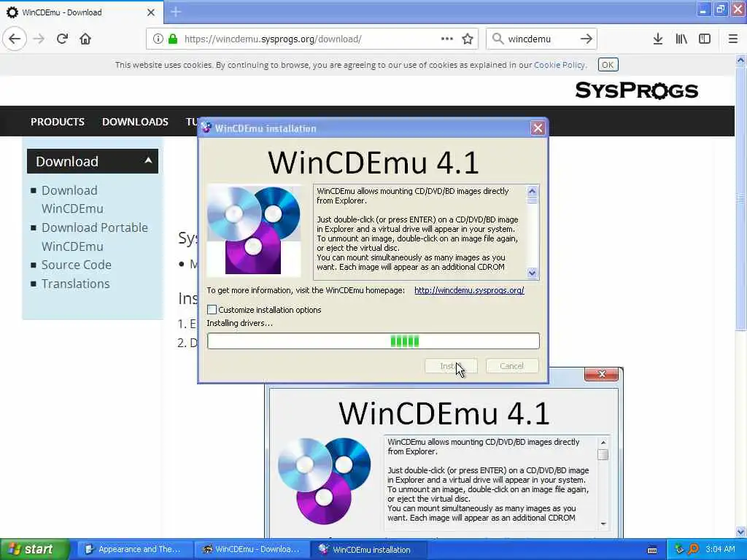
Task: Accept cookies with the OK button
Action: tap(608, 65)
